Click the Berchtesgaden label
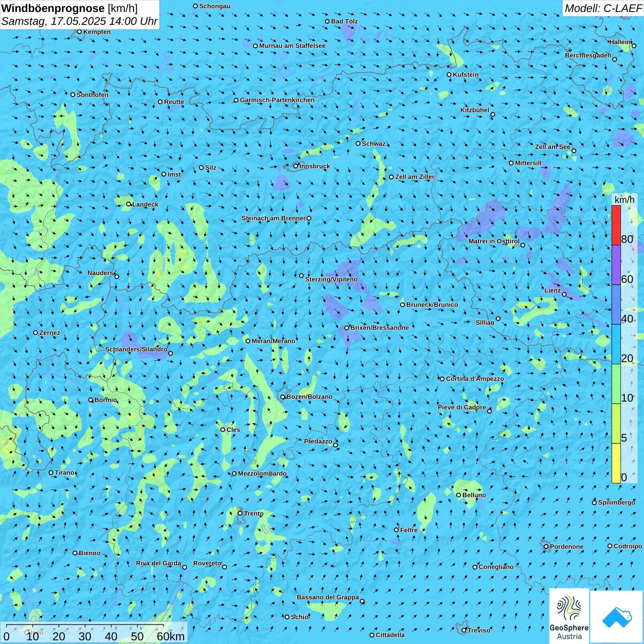The image size is (644, 644). click(588, 55)
